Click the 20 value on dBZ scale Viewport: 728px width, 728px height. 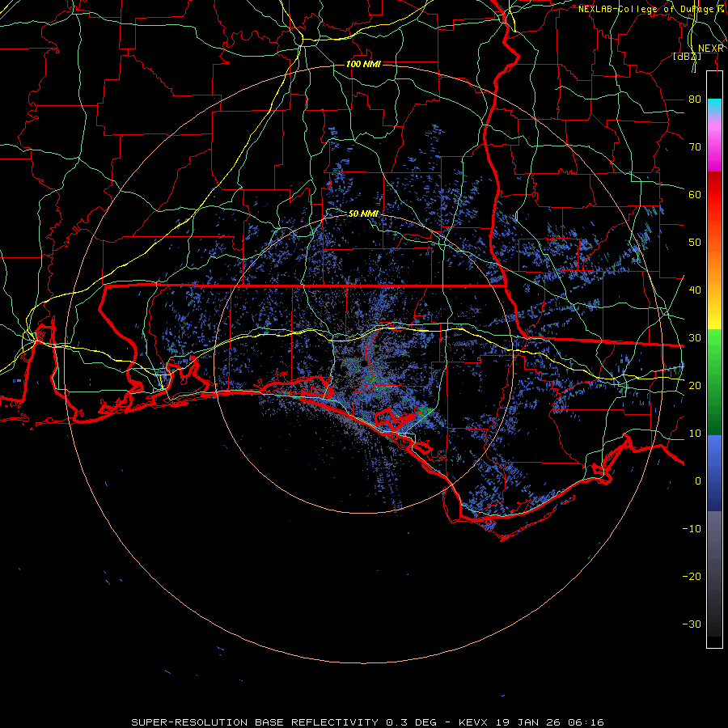[x=695, y=386]
